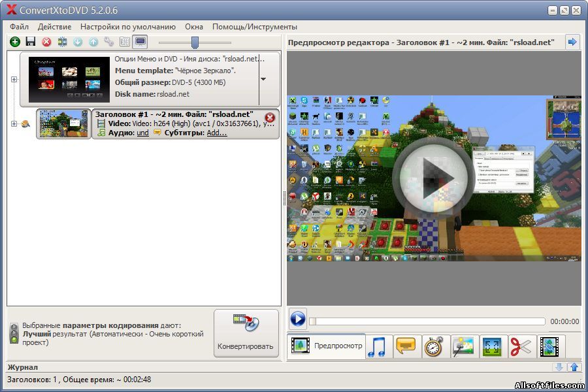Click the subtitle bubble icon beside Субтитры
The width and height of the screenshot is (588, 392).
157,133
